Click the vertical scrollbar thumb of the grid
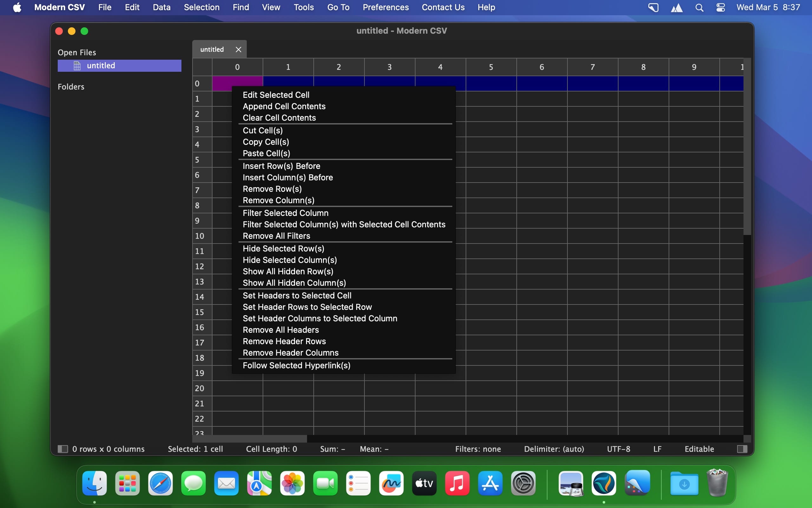The image size is (812, 508). pyautogui.click(x=747, y=146)
